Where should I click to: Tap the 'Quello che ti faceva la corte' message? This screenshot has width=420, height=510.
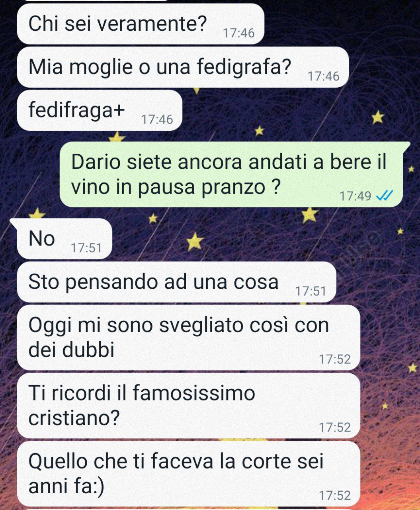(x=189, y=474)
